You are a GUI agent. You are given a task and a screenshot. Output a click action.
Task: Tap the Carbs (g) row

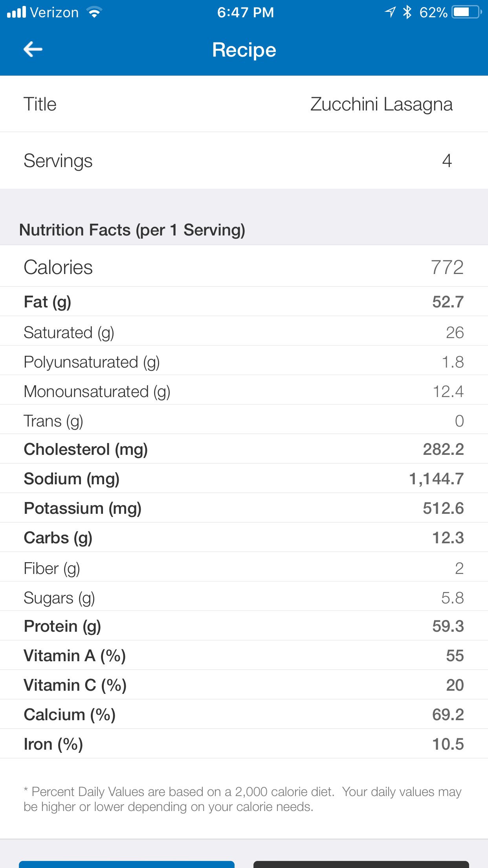tap(244, 538)
